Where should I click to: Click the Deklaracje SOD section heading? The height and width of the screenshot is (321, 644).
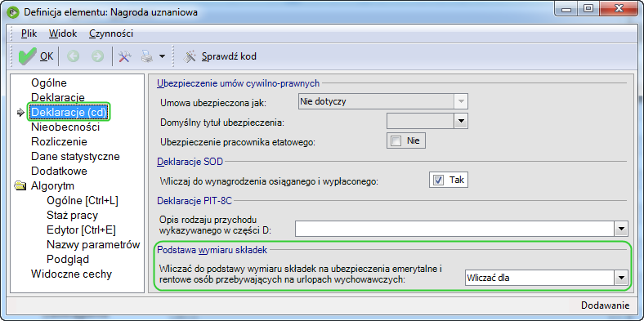point(190,162)
